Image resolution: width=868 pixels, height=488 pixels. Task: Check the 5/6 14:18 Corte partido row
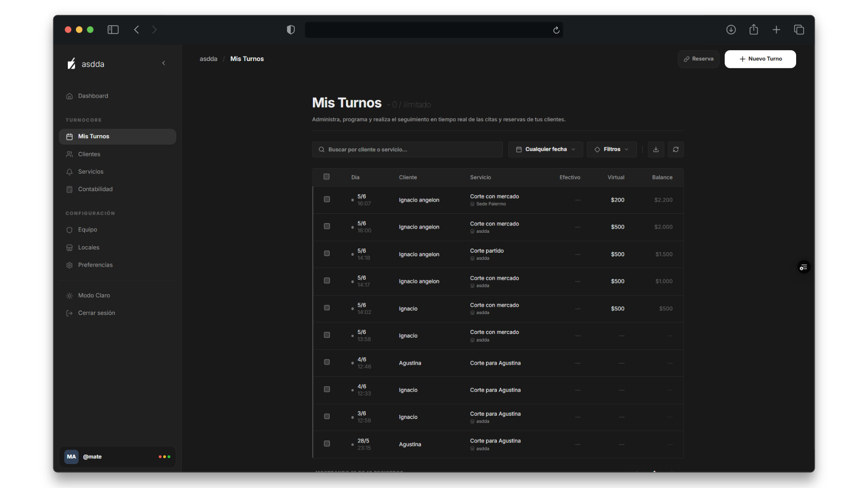(327, 253)
